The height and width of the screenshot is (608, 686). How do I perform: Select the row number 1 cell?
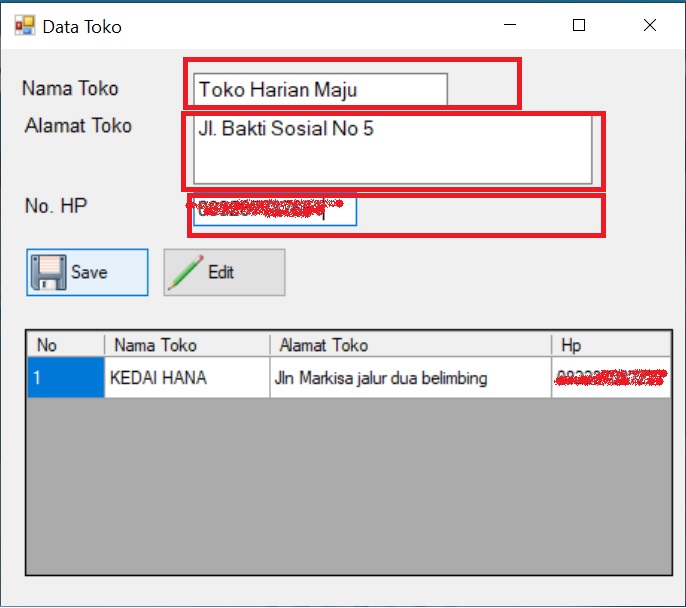tap(66, 378)
